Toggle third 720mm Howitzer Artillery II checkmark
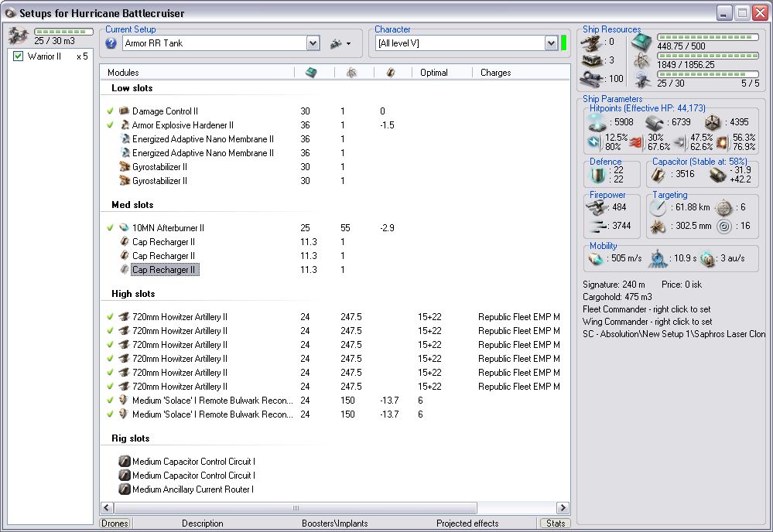Screen dimensions: 773x532 (x=111, y=344)
